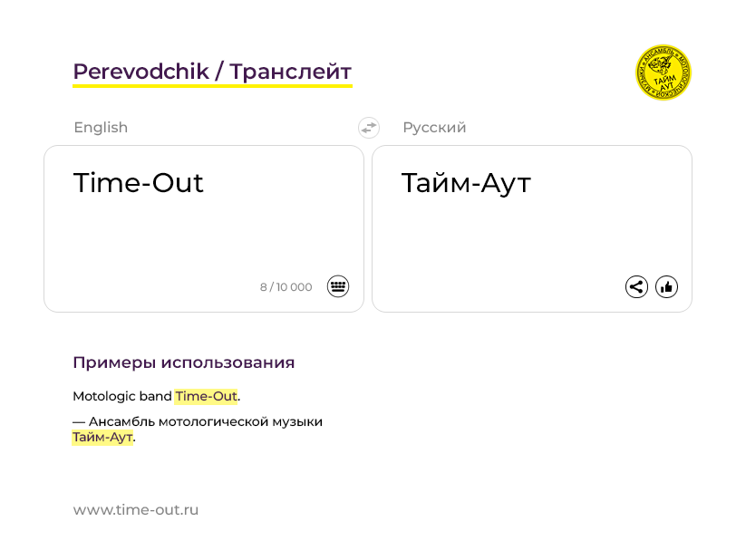Click the share icon under the Russian panel
This screenshot has width=736, height=560.
pos(636,285)
